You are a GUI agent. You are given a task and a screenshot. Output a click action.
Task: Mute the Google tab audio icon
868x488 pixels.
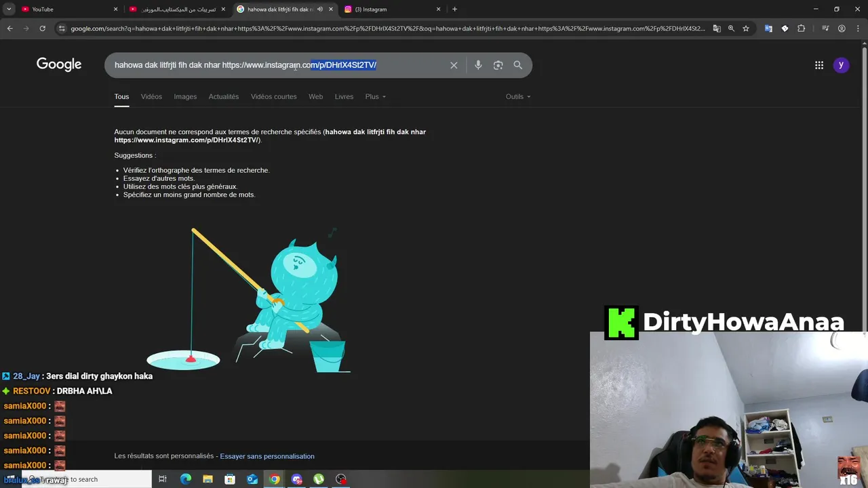coord(320,9)
